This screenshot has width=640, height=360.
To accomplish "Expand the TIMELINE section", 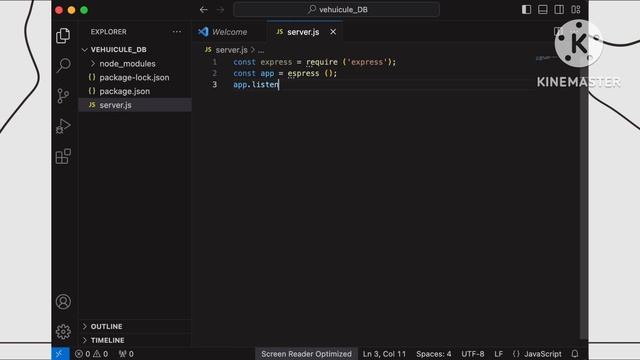I will coord(135,340).
